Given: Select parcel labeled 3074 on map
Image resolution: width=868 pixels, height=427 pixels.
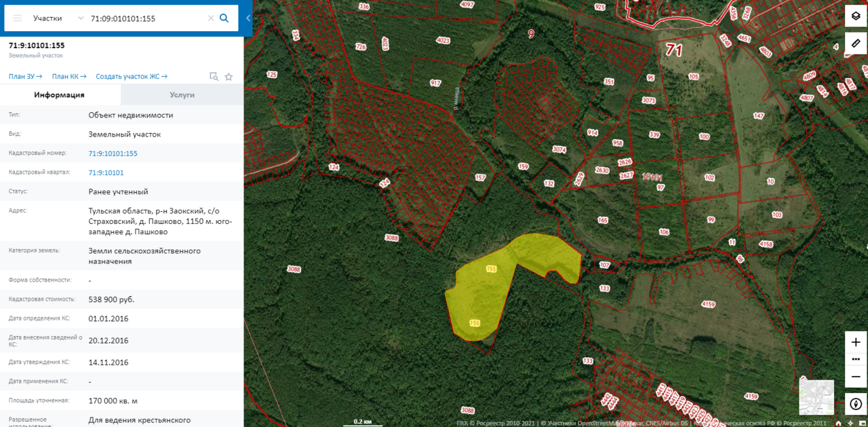Looking at the screenshot, I should click(x=559, y=149).
